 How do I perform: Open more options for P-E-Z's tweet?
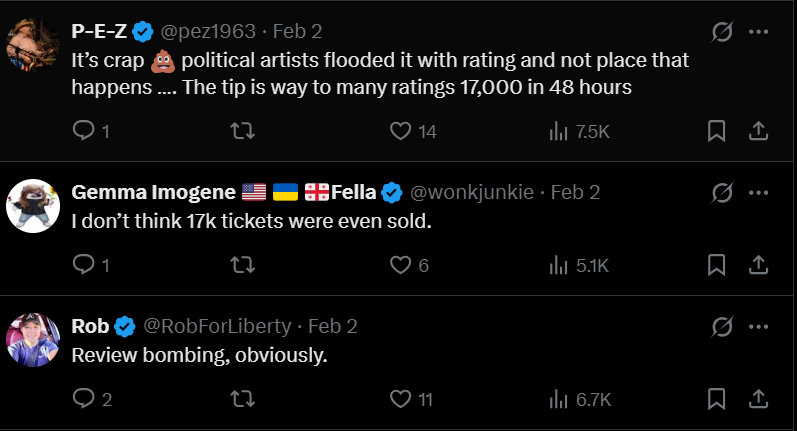(759, 32)
